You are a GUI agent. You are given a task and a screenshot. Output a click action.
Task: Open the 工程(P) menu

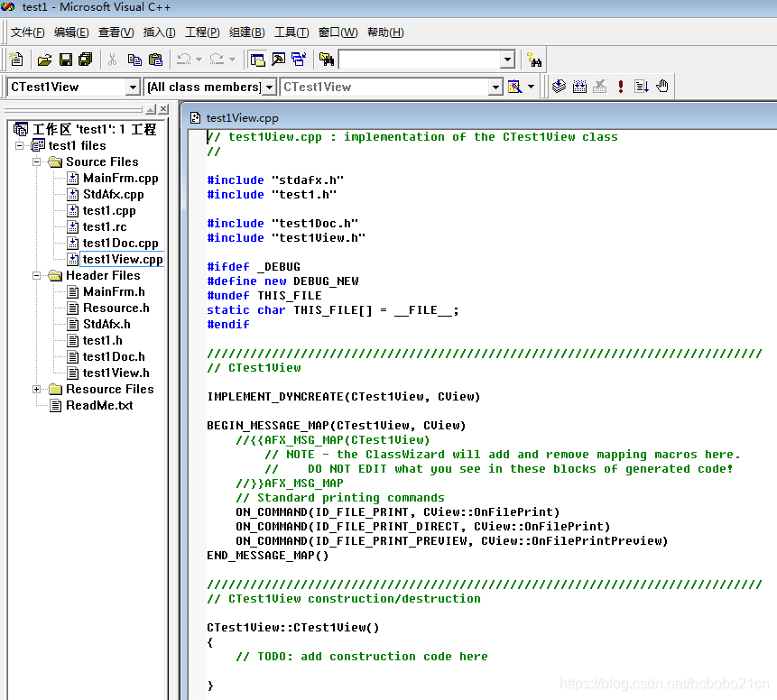point(202,32)
